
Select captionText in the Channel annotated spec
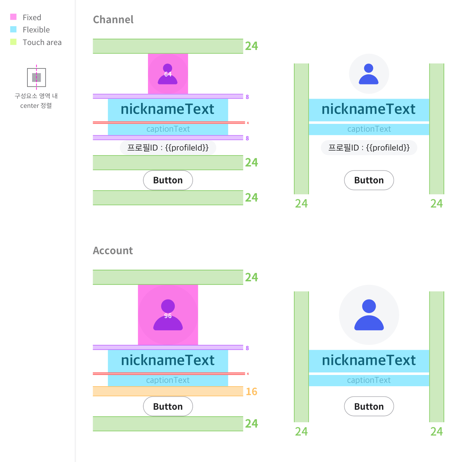[168, 129]
